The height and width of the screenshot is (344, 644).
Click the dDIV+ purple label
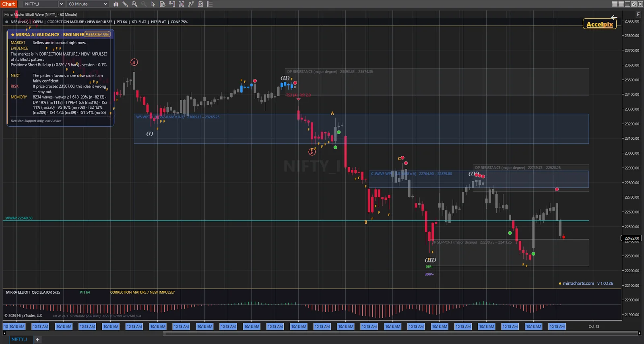(x=429, y=274)
